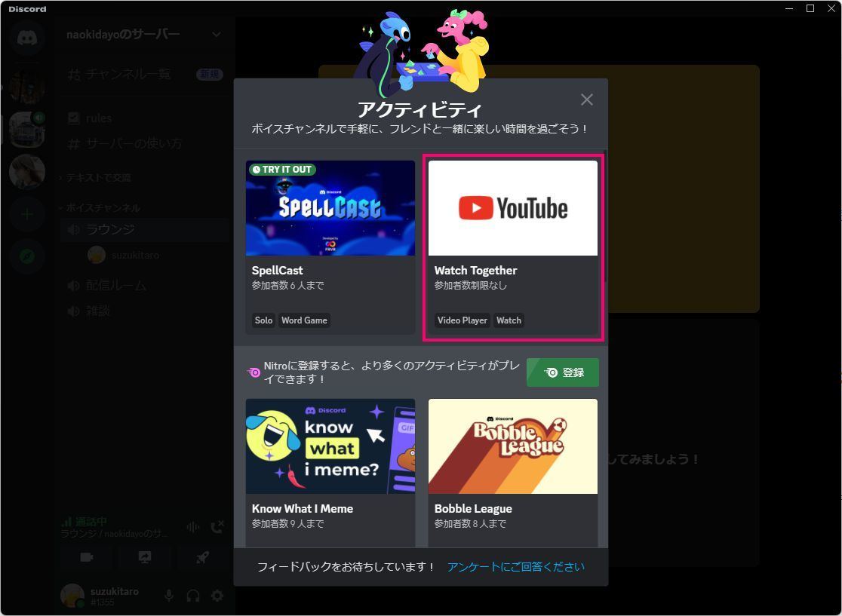Click the Discord home icon in the server bar

click(27, 38)
